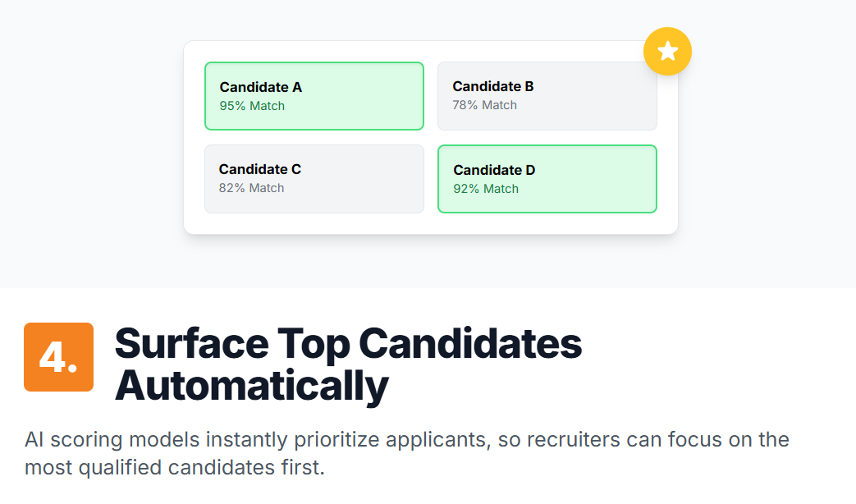Select the Candidate D green card
This screenshot has width=856, height=504.
(547, 179)
